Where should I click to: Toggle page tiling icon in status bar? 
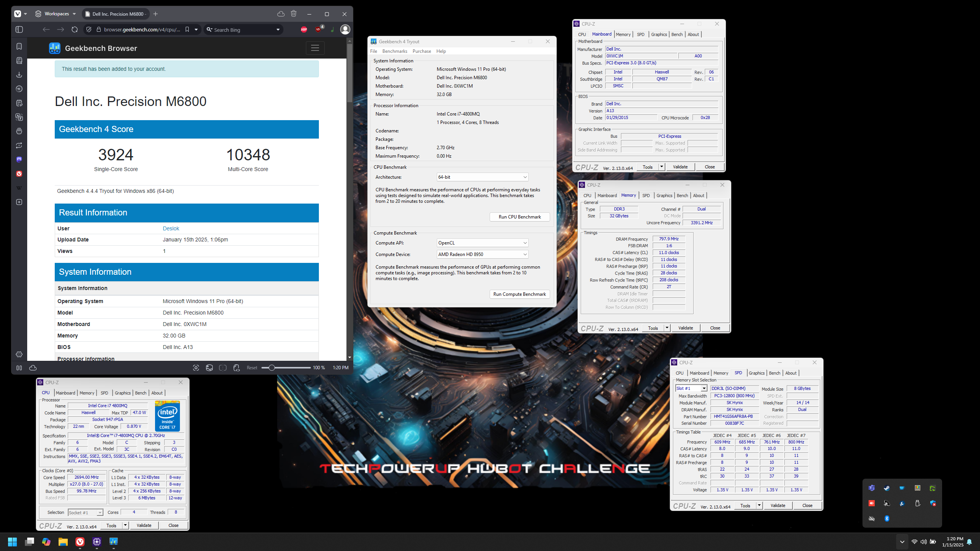coord(223,368)
